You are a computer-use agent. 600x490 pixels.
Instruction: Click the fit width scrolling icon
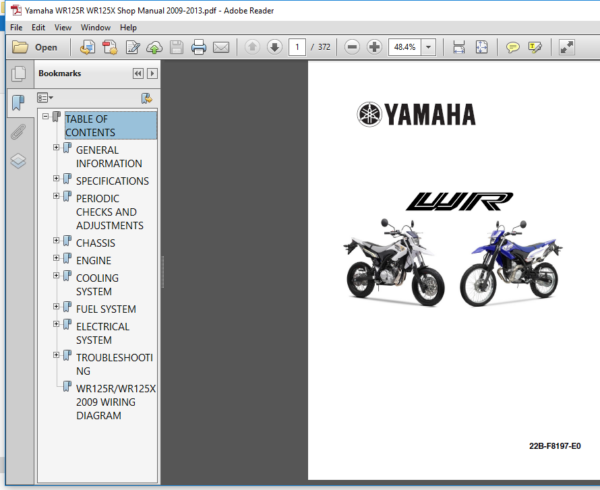click(459, 47)
